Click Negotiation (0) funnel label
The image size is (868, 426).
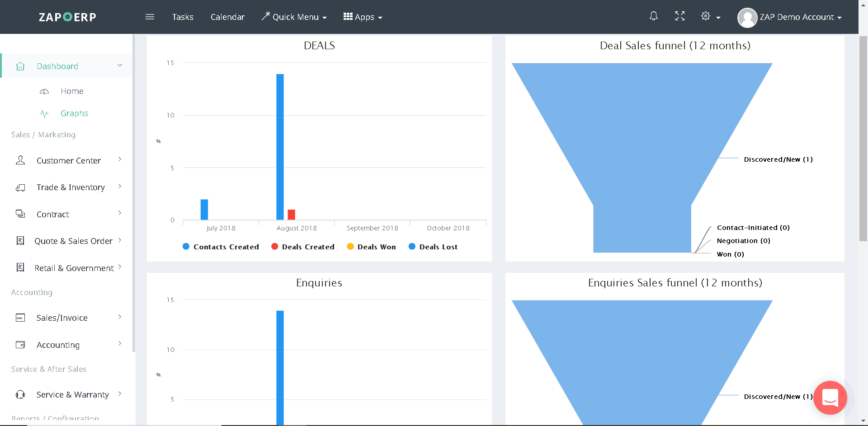point(744,241)
